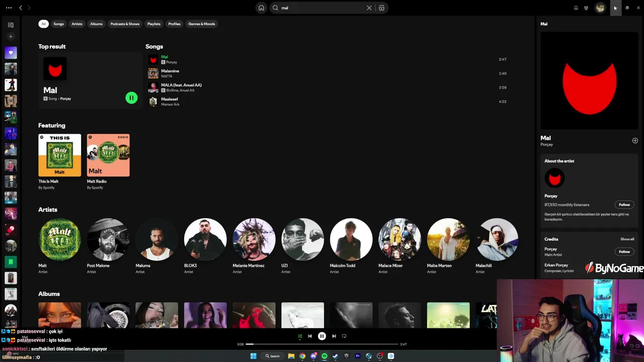Image resolution: width=644 pixels, height=362 pixels.
Task: Select the Genres & Moods filter chip
Action: [201, 24]
